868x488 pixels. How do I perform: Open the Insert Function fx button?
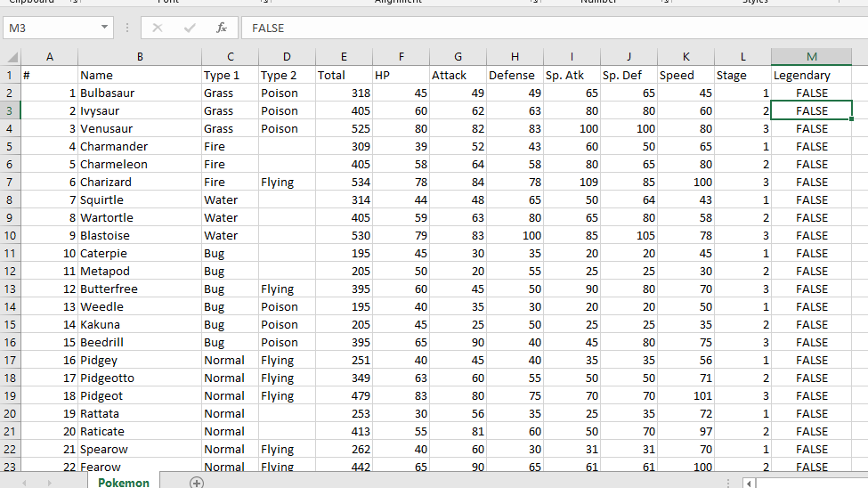point(222,28)
